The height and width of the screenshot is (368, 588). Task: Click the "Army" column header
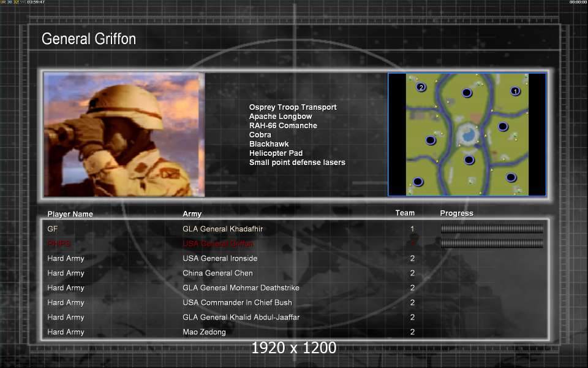[192, 214]
